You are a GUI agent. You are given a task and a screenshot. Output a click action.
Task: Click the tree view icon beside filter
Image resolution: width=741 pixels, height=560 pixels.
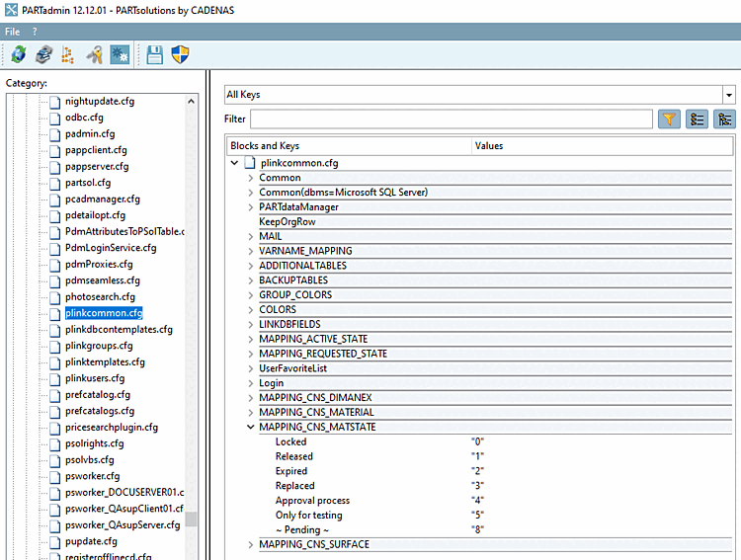point(724,120)
